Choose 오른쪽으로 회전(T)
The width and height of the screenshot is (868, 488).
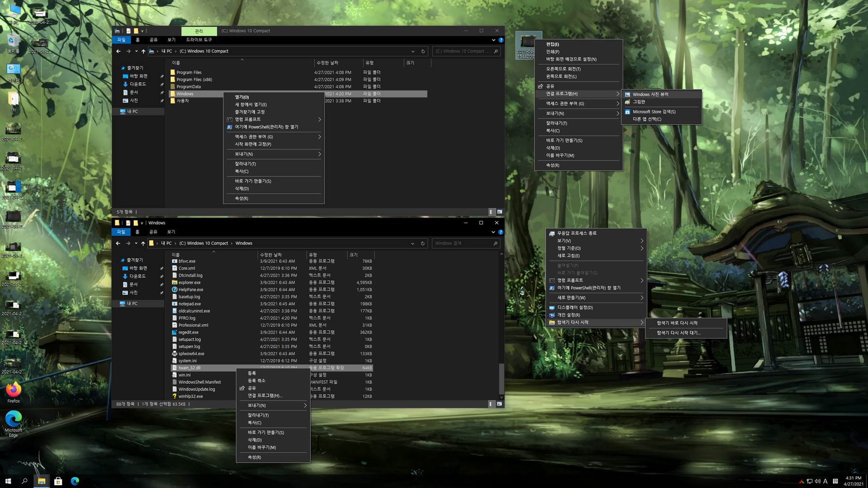[x=578, y=69]
